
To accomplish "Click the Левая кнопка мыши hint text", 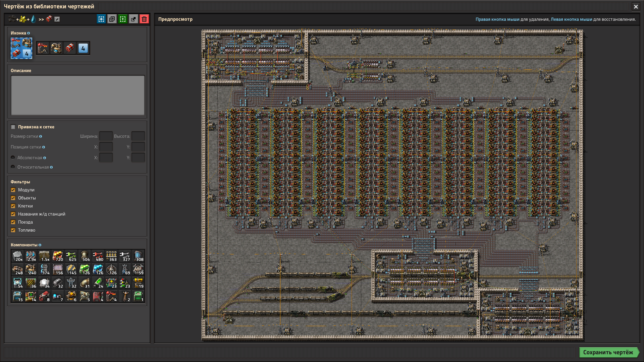I will [x=571, y=19].
